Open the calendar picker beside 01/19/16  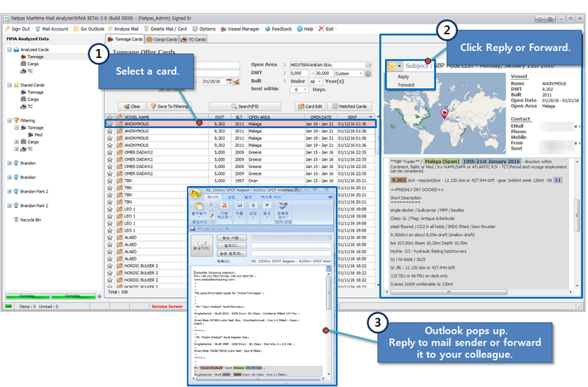click(229, 81)
